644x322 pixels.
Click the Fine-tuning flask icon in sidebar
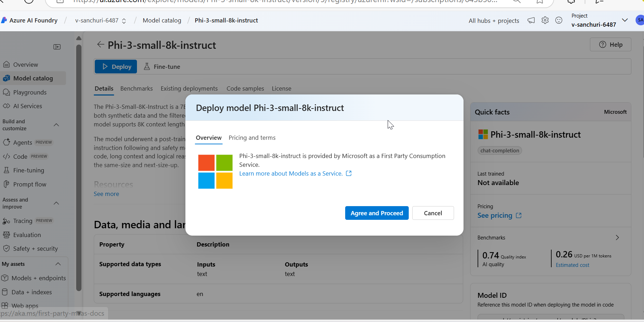[6, 170]
